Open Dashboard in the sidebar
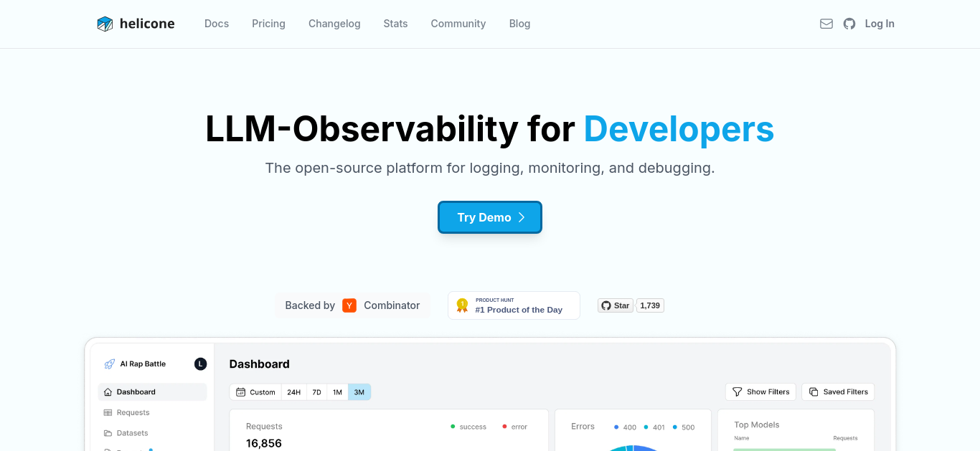 tap(152, 392)
